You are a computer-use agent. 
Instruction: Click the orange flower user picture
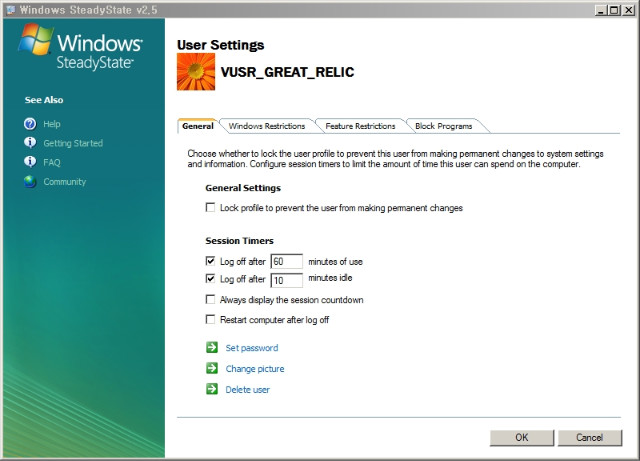(196, 72)
